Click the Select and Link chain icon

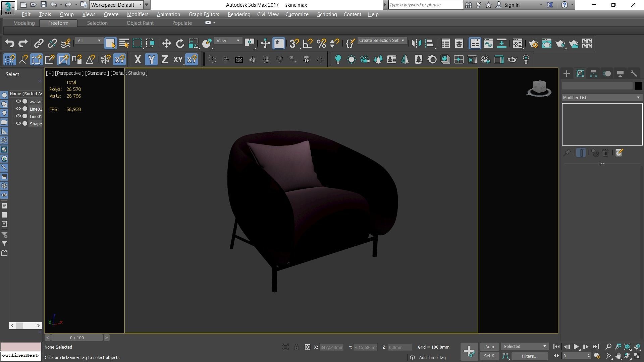pos(39,44)
